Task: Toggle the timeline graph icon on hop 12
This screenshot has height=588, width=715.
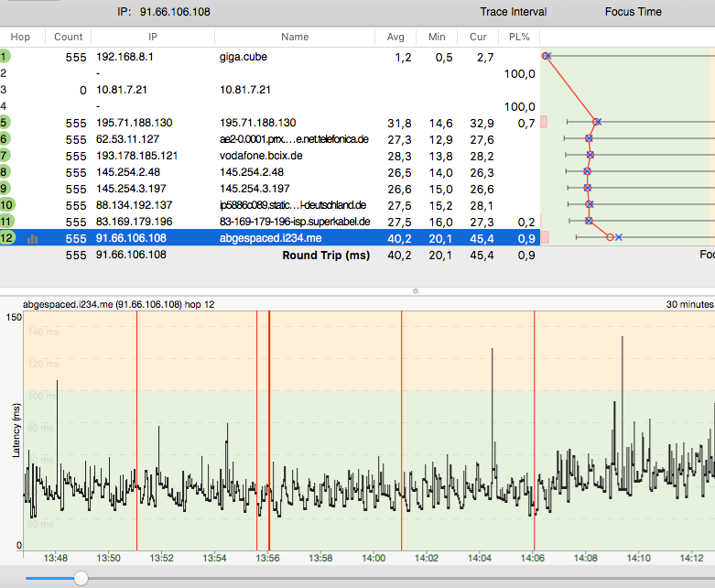Action: click(32, 238)
